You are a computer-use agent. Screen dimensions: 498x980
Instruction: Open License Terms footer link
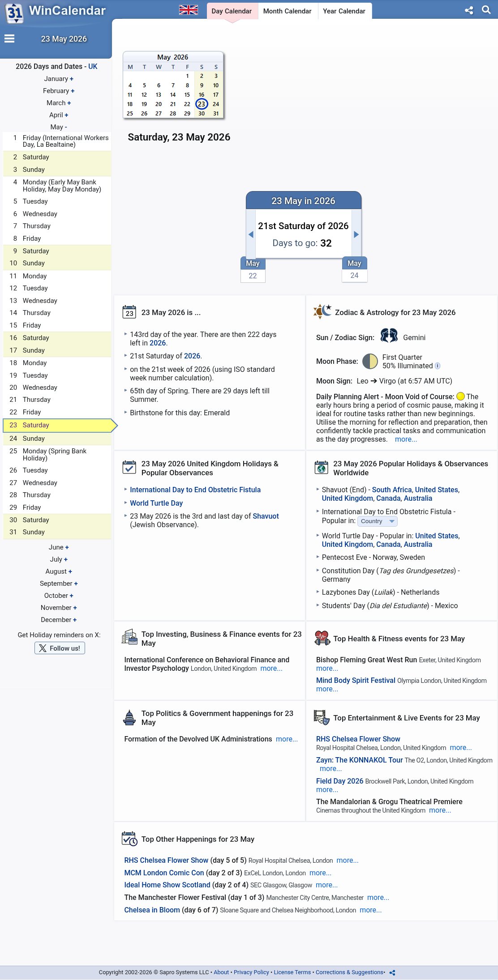[292, 972]
